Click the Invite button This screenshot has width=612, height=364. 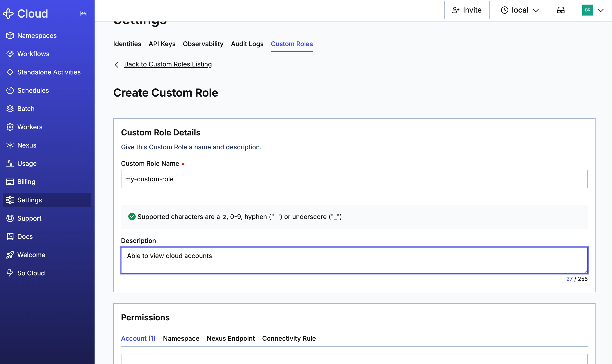tap(467, 10)
